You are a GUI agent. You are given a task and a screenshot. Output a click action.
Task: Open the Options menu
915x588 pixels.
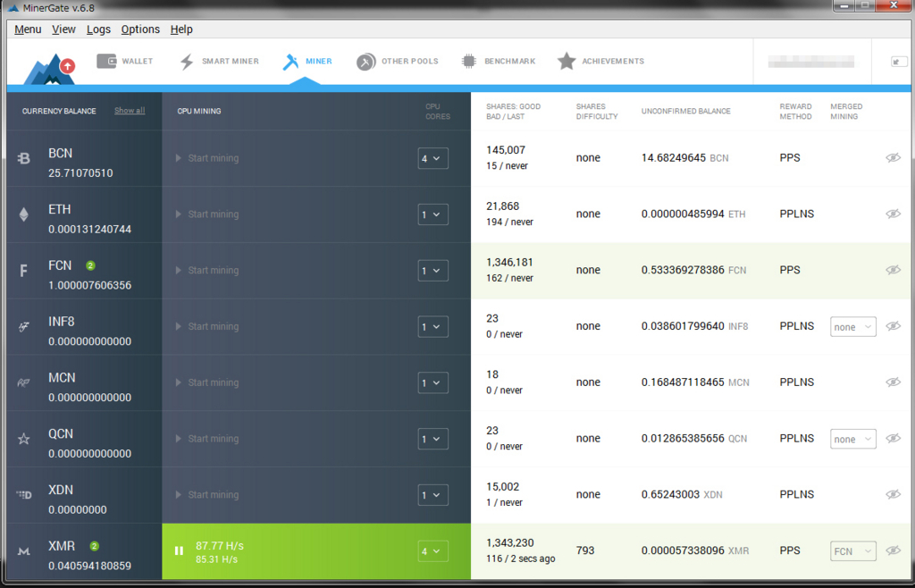click(x=140, y=29)
